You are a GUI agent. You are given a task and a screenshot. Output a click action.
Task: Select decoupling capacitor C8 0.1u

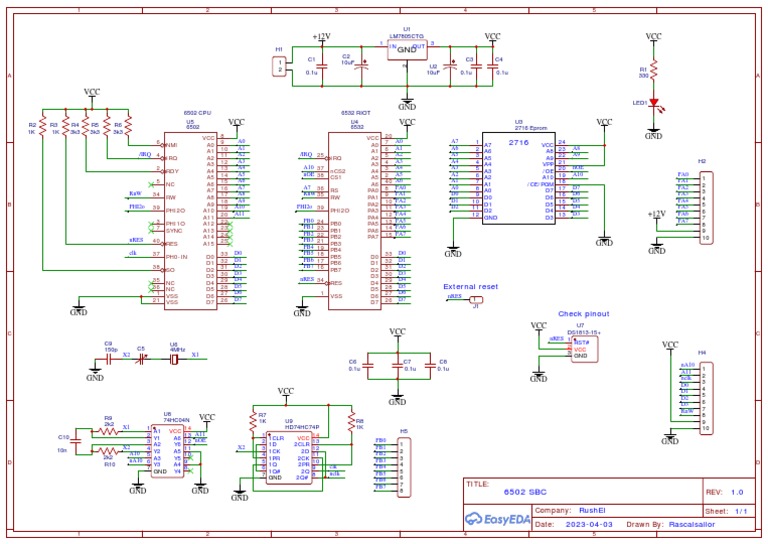pyautogui.click(x=430, y=366)
